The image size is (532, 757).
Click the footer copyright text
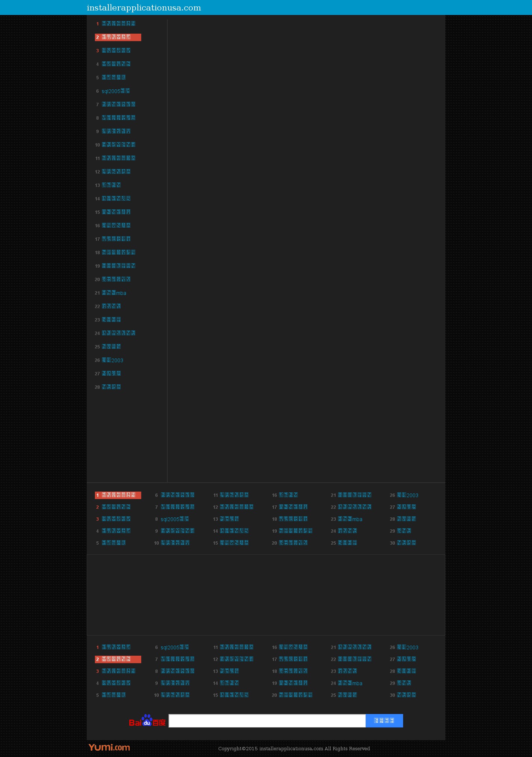click(x=294, y=748)
